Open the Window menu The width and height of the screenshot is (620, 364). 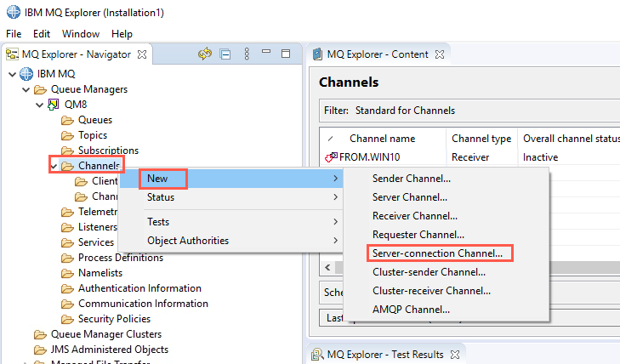81,34
